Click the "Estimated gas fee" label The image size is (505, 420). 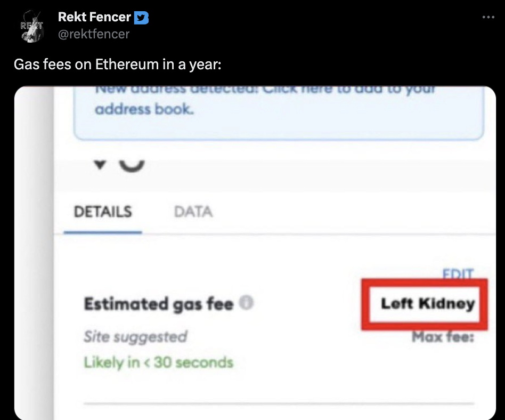coord(158,304)
